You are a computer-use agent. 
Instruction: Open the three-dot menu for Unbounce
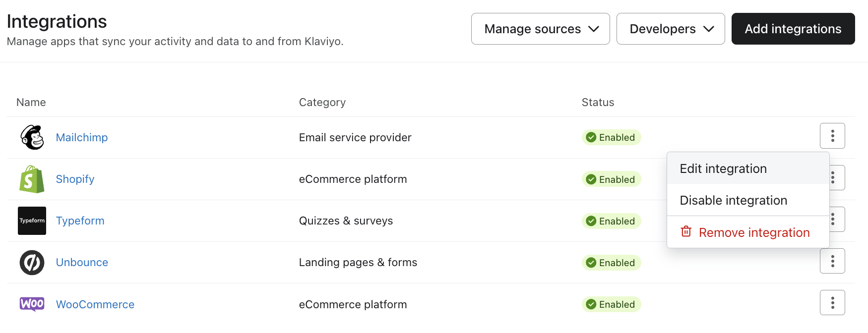(x=832, y=261)
